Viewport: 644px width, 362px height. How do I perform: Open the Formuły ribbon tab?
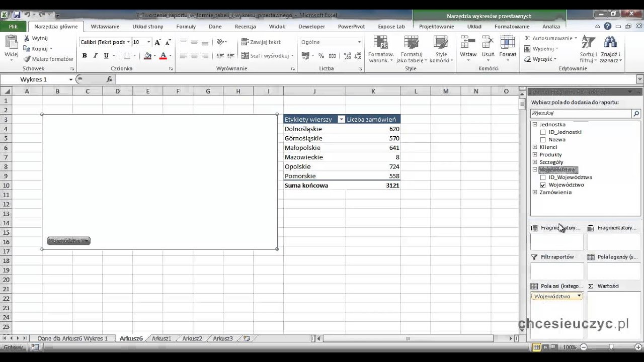point(186,27)
